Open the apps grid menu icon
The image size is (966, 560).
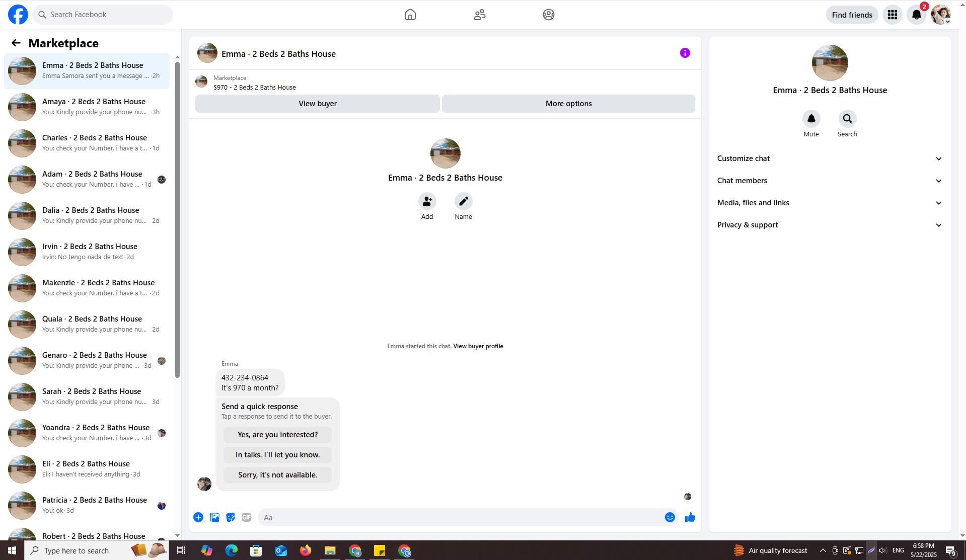pos(893,15)
